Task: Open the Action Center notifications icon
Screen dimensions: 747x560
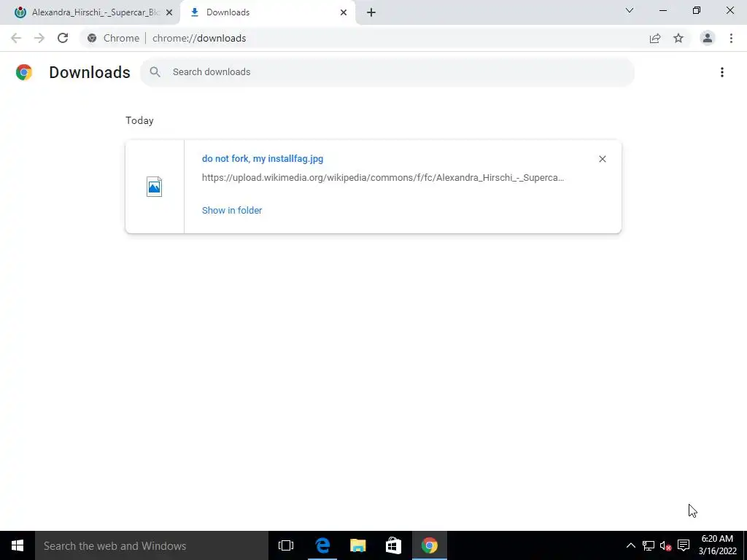Action: (x=684, y=545)
